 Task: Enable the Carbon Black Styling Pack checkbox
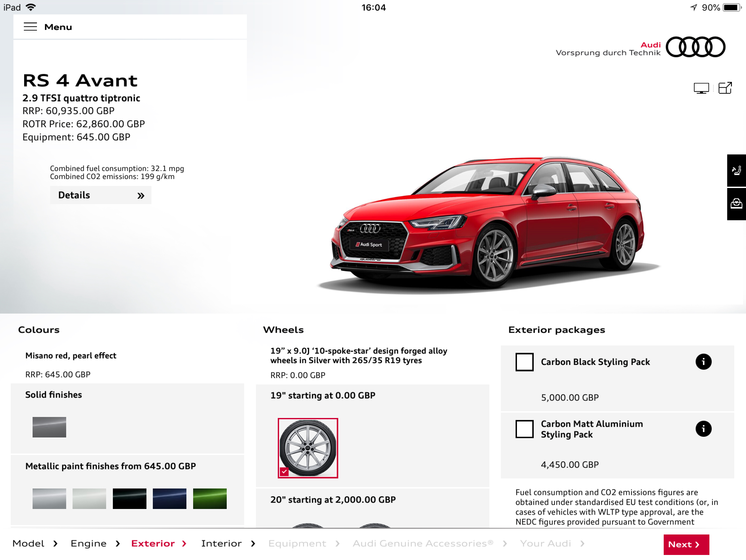(x=524, y=362)
